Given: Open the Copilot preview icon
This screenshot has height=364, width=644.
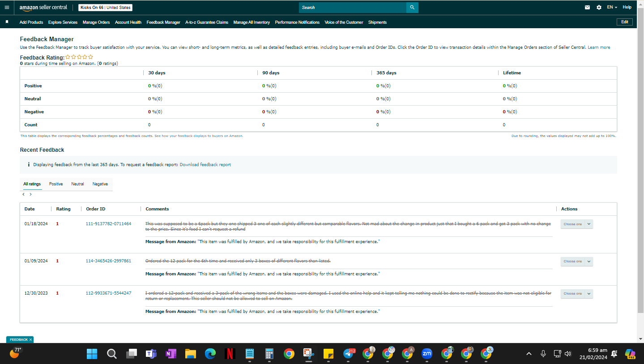Looking at the screenshot, I should coord(630,354).
